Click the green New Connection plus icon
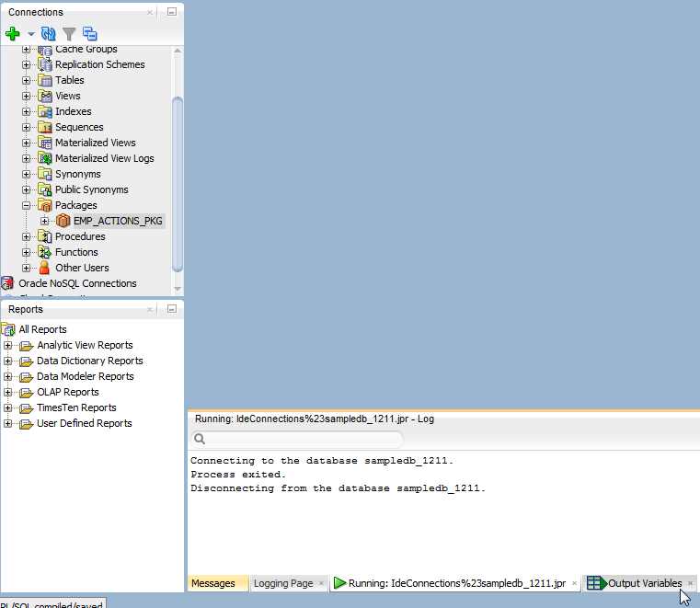Viewport: 700px width, 608px height. coord(13,33)
